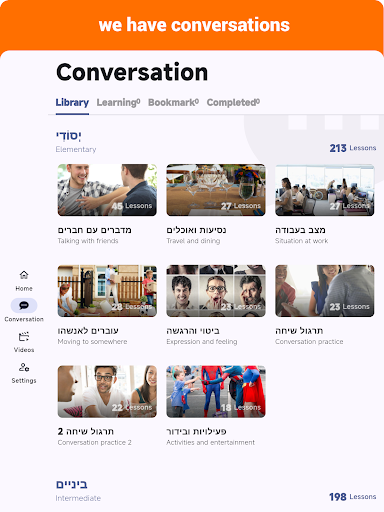Click the 'Elementary' section subtitle

click(76, 149)
